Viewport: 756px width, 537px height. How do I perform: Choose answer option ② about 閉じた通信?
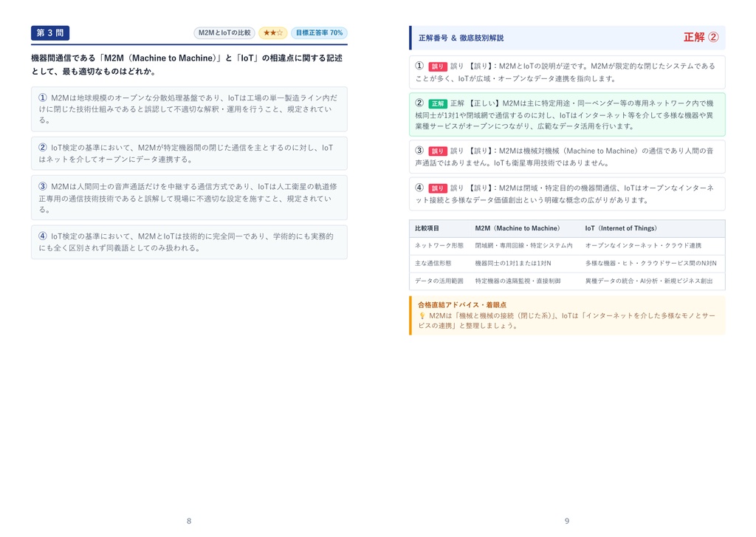tap(189, 154)
